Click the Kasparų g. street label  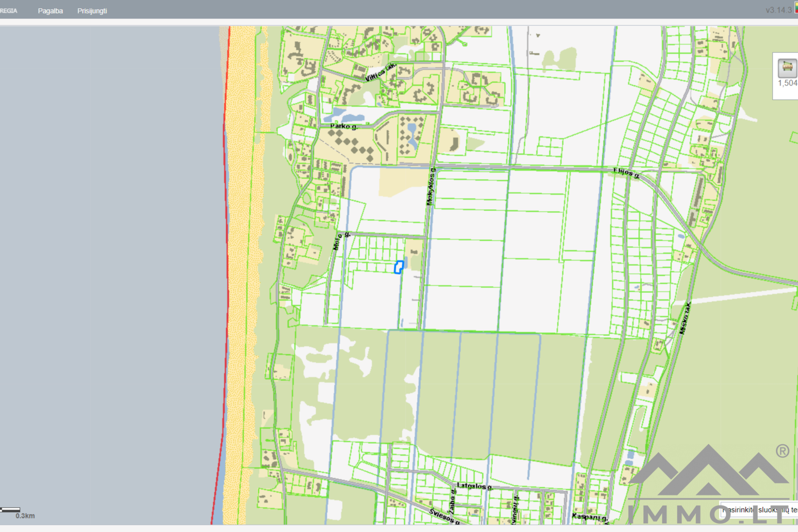click(590, 517)
